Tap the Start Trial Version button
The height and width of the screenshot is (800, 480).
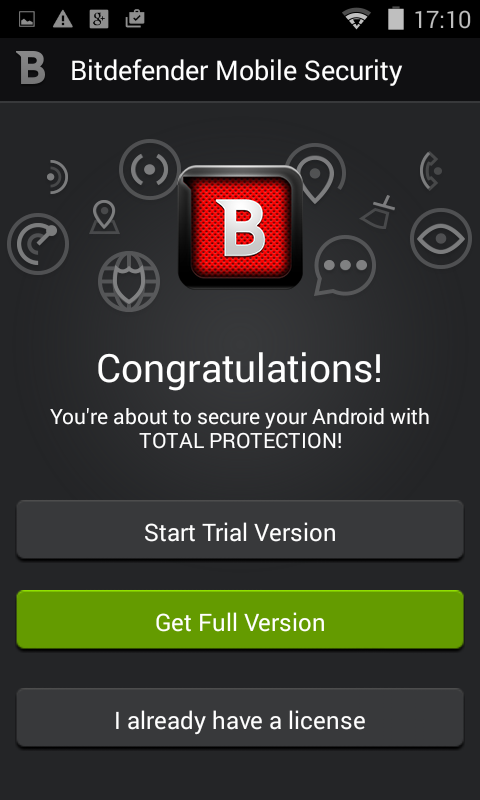tap(240, 530)
